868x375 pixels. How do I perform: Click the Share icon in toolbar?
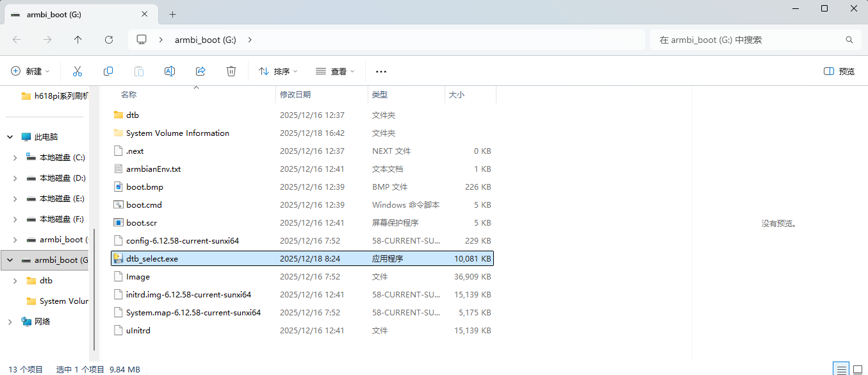point(201,71)
